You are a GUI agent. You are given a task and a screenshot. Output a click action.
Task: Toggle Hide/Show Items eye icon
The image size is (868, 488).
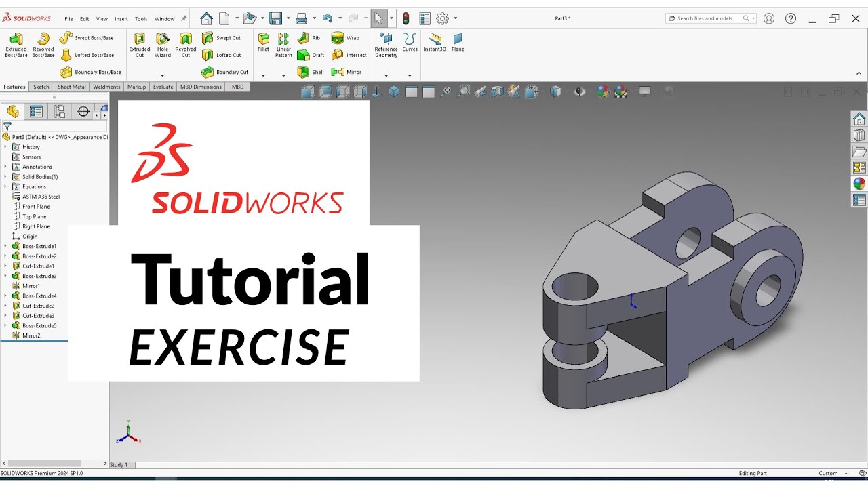579,91
